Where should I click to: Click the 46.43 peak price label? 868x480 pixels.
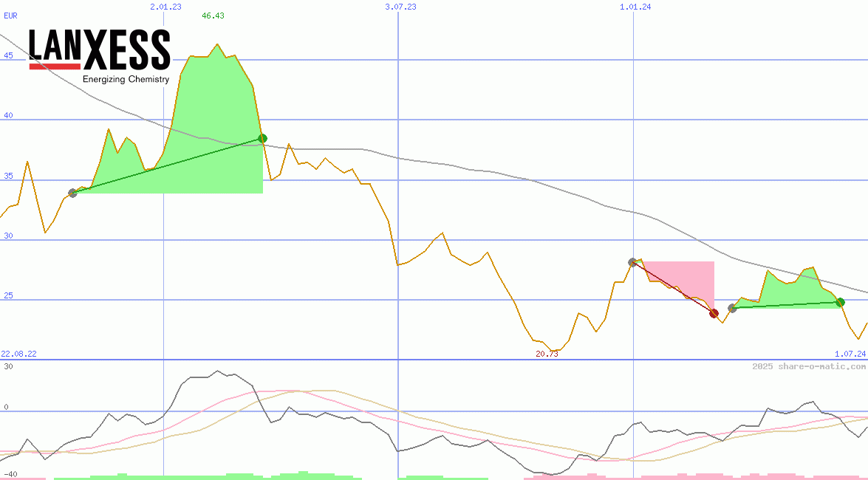coord(213,16)
